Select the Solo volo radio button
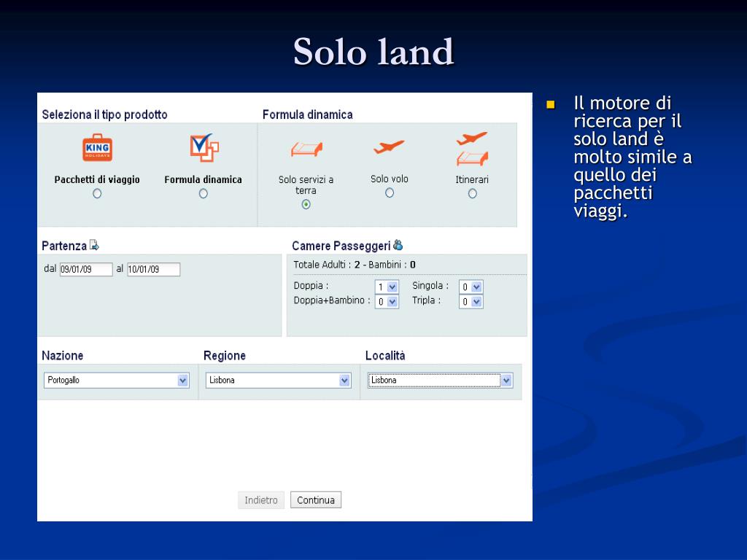Screen dimensions: 747x560 pyautogui.click(x=390, y=192)
